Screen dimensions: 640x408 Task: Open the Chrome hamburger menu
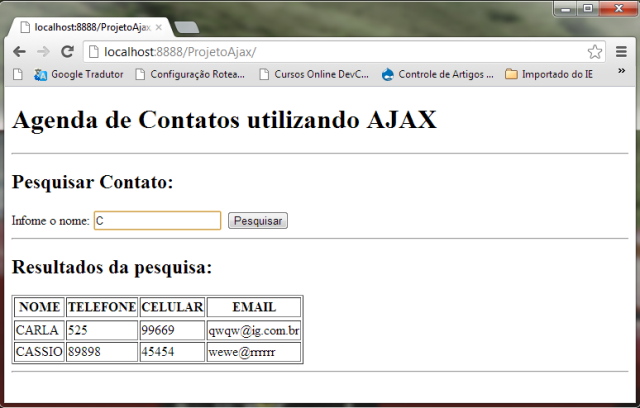(x=621, y=52)
